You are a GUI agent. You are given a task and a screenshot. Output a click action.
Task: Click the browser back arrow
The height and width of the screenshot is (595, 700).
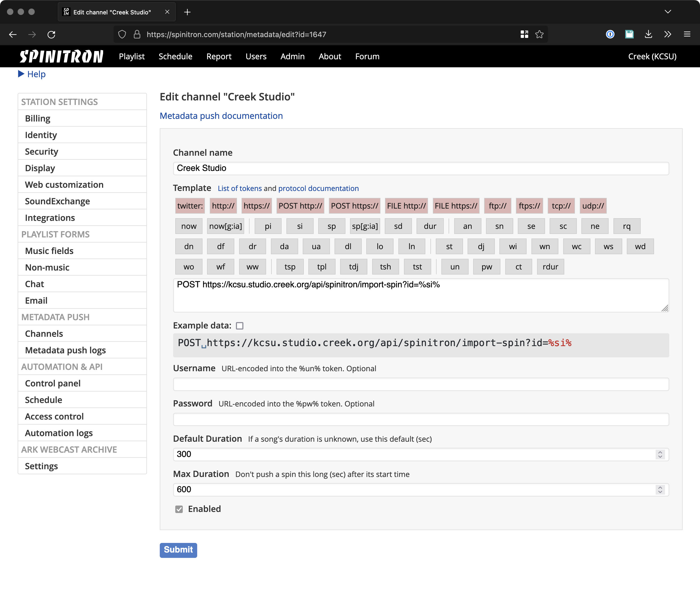pos(13,34)
